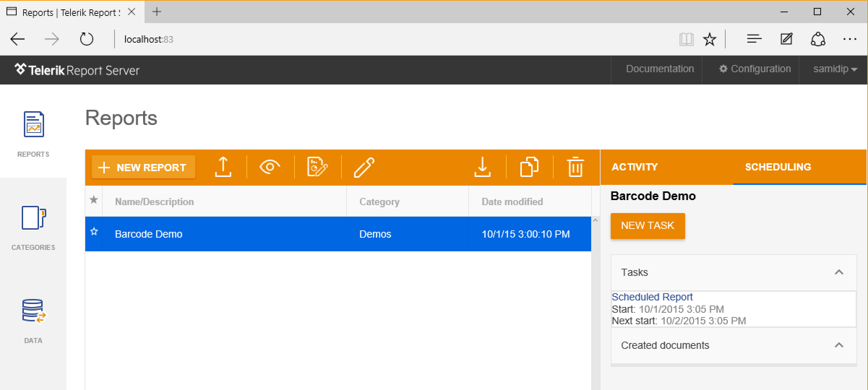
Task: Delete report using trash icon
Action: [x=575, y=167]
